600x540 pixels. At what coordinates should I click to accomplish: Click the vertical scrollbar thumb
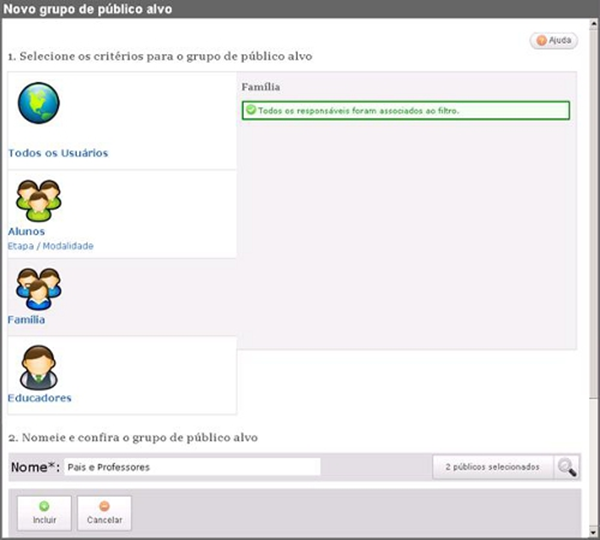click(x=593, y=214)
